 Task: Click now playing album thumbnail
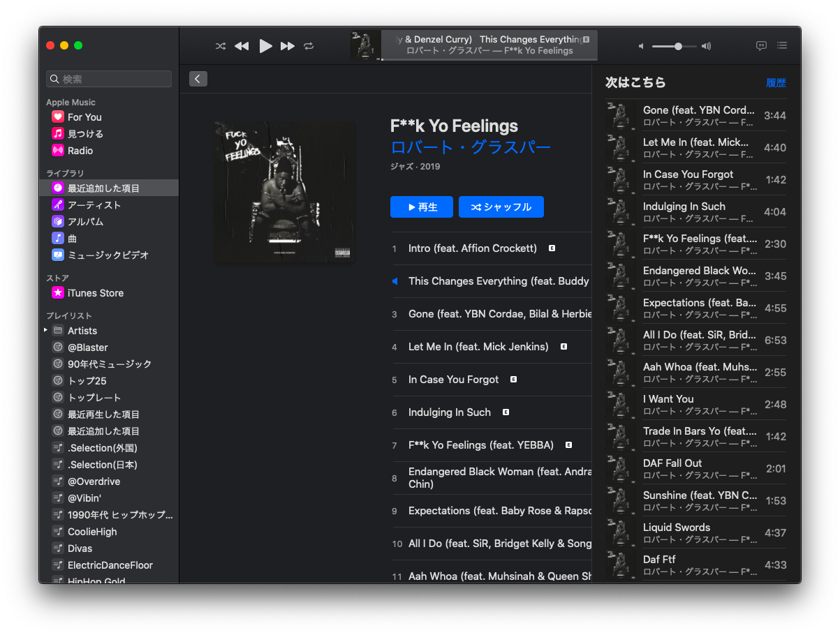coord(366,45)
